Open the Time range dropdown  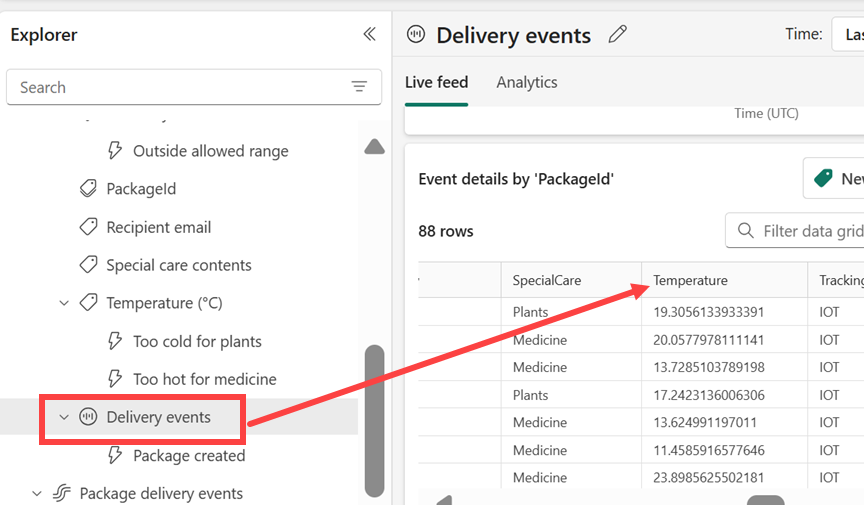click(x=847, y=34)
